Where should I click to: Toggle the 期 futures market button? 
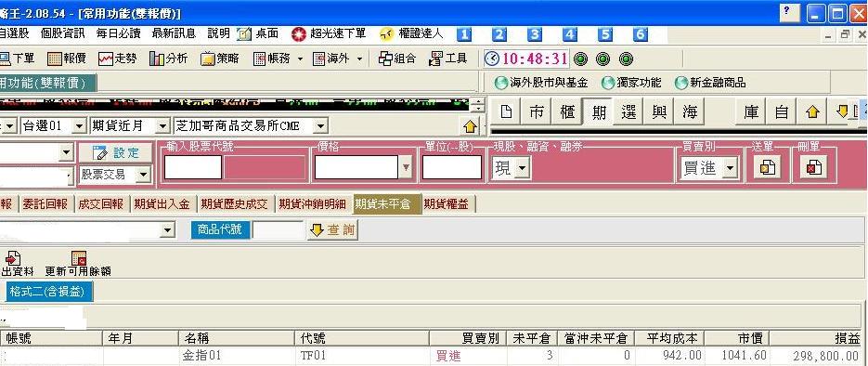point(599,112)
